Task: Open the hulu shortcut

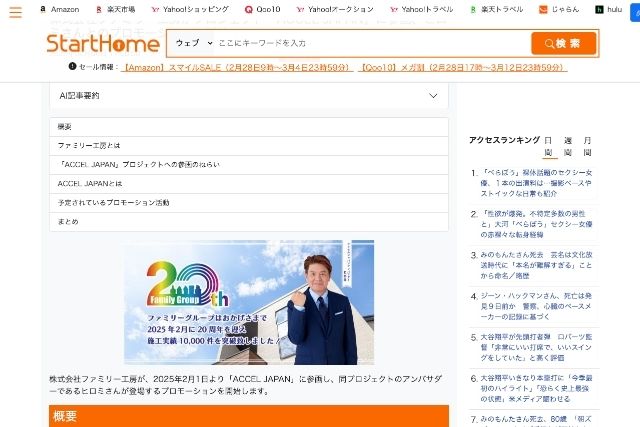Action: tap(609, 9)
